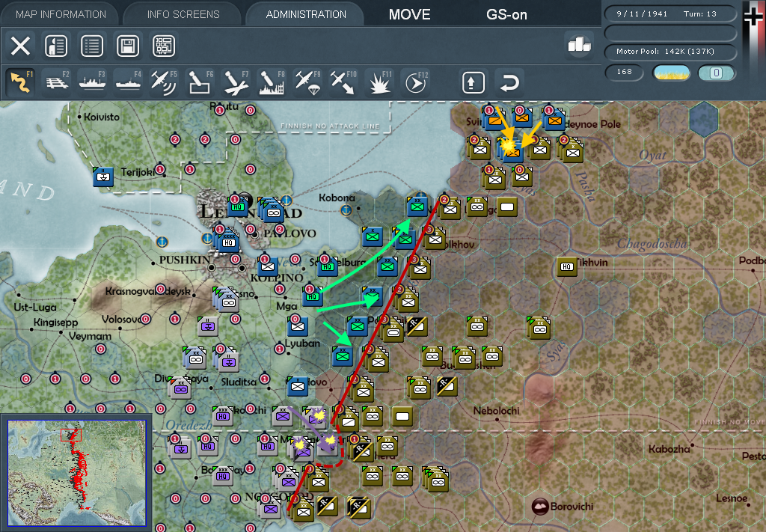Select the F4 amphibious ship mode
Screen dimensions: 766x532
pos(129,82)
